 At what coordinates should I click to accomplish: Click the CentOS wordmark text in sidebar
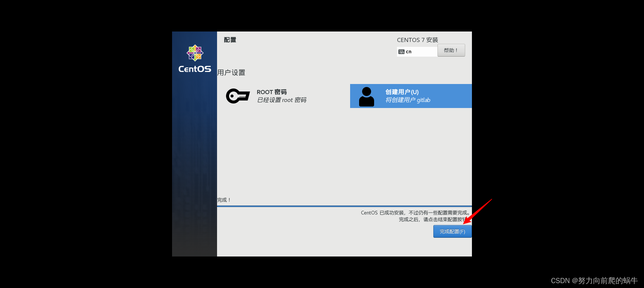pyautogui.click(x=195, y=69)
